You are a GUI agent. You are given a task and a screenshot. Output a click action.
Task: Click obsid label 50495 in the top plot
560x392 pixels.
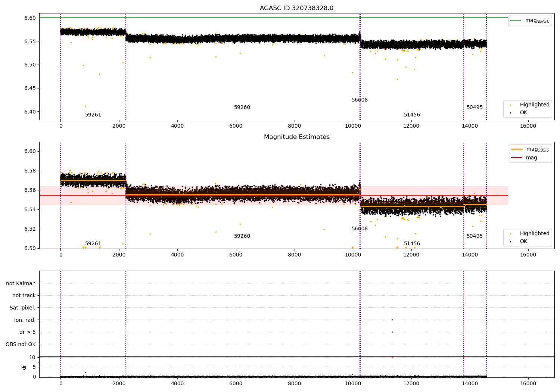point(475,107)
